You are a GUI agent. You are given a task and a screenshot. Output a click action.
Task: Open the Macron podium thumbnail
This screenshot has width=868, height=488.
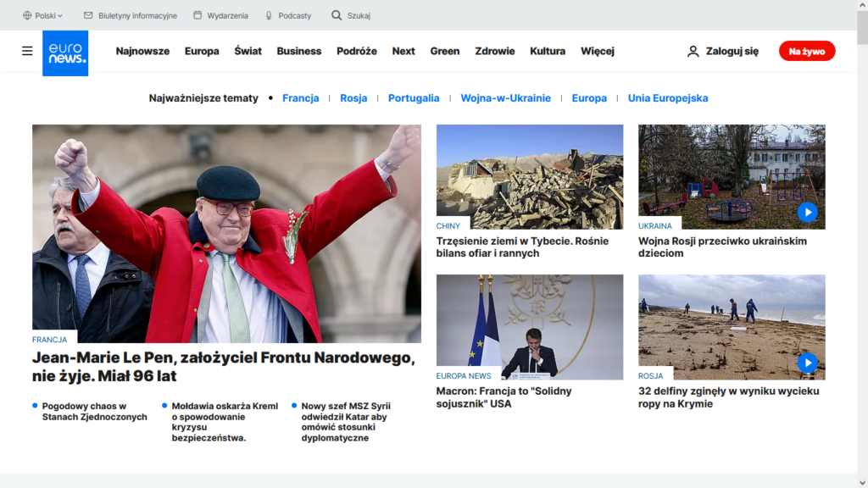point(530,327)
